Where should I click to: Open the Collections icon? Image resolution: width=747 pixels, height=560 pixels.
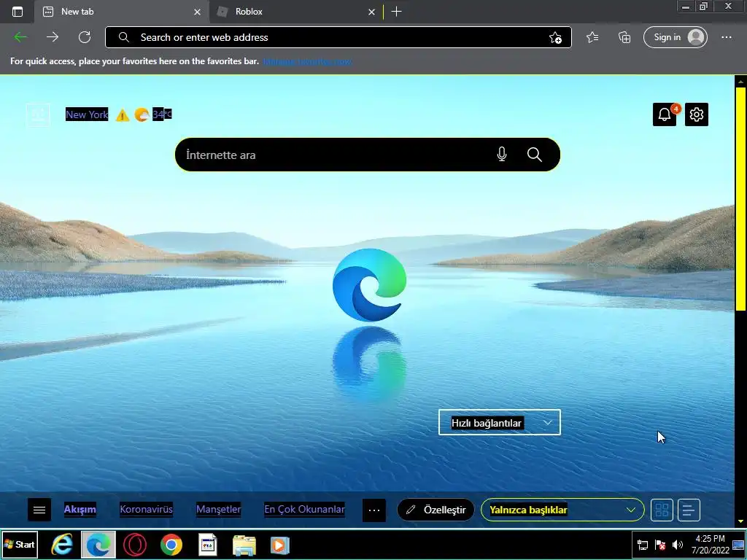624,37
